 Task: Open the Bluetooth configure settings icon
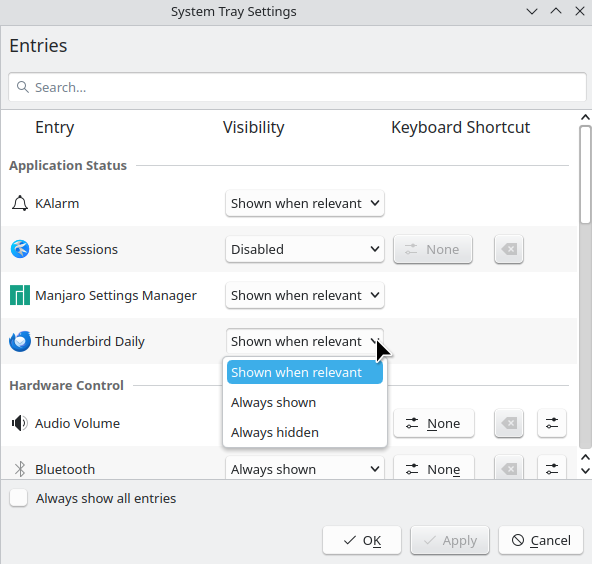(552, 468)
